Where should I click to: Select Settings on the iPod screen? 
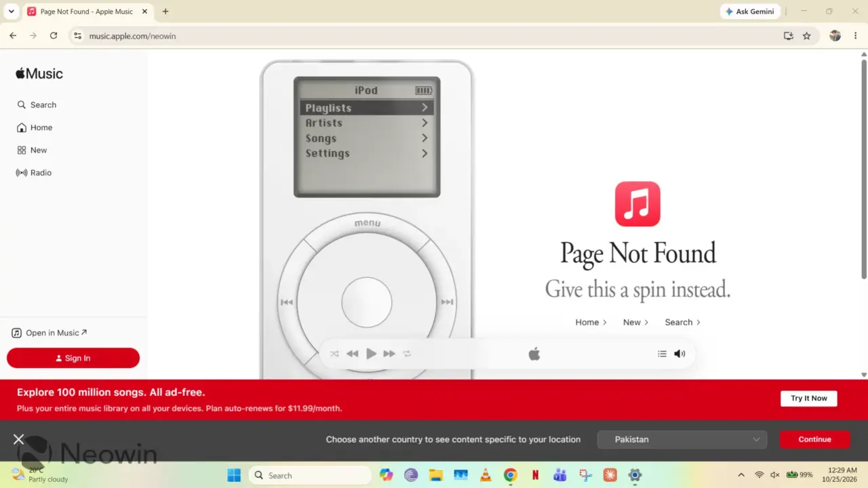click(367, 154)
